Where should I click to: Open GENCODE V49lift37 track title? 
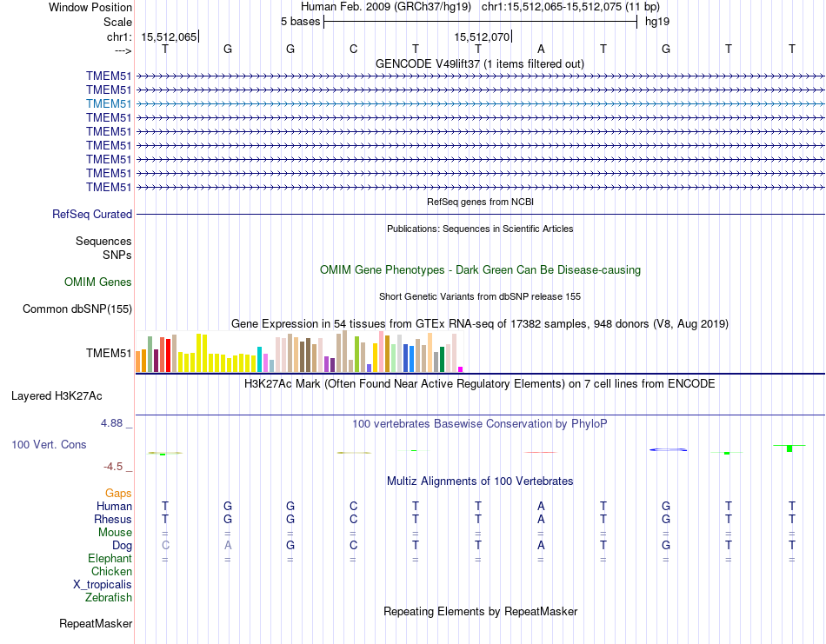click(x=479, y=63)
